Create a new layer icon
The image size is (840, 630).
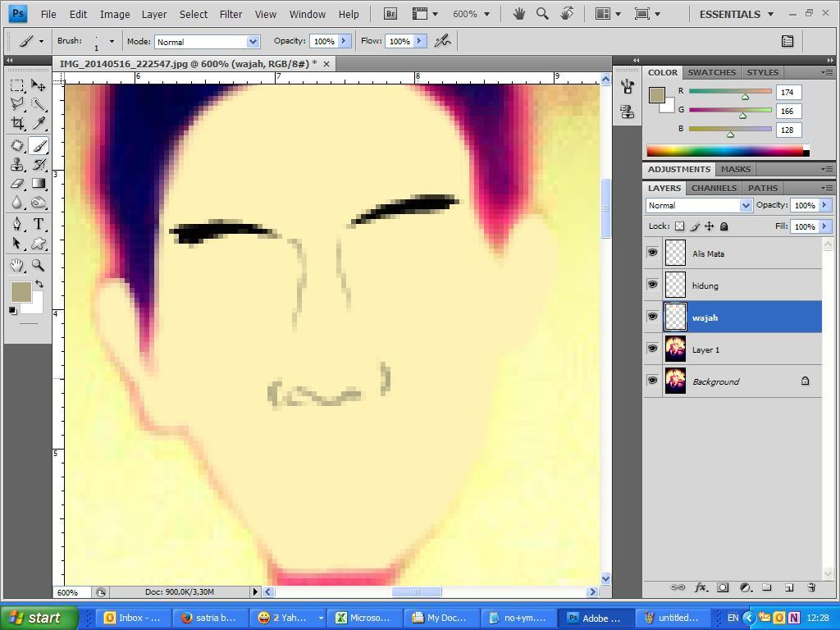coord(788,587)
